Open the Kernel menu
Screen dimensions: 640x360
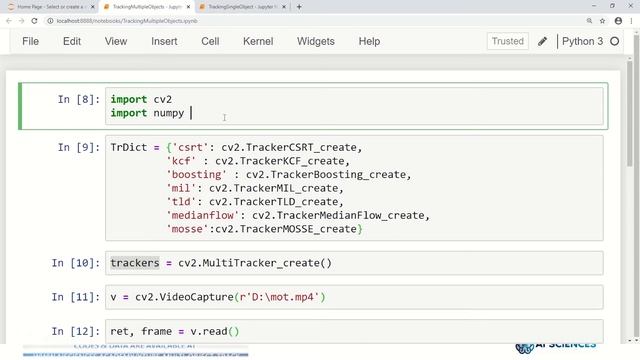click(x=258, y=41)
